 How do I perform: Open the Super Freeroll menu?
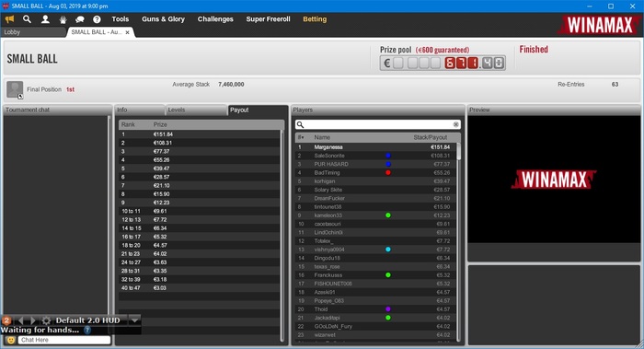[x=268, y=19]
